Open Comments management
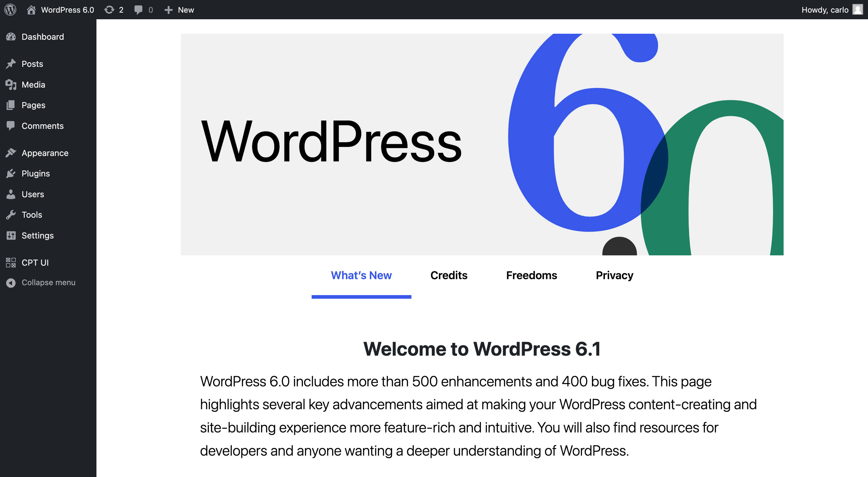 pyautogui.click(x=42, y=126)
